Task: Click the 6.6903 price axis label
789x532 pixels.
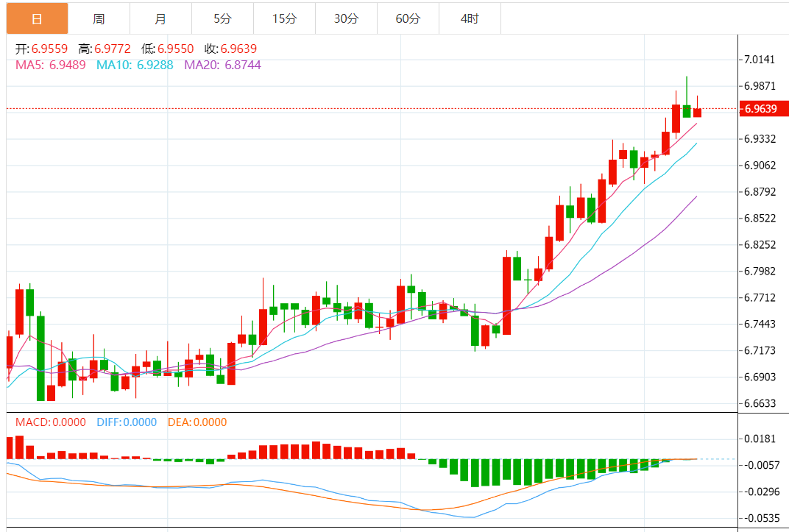Action: pyautogui.click(x=760, y=377)
